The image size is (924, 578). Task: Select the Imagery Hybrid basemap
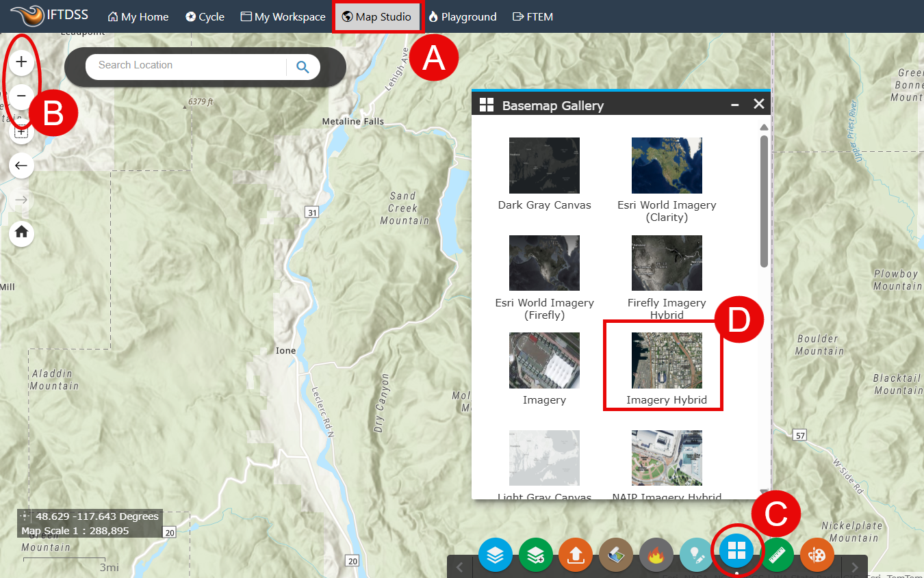666,360
